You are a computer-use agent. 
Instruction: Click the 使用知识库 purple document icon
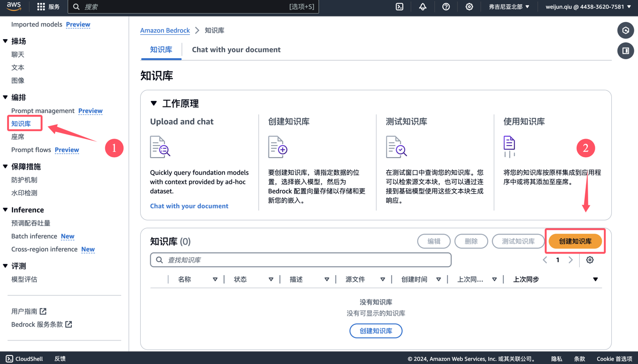pos(509,147)
